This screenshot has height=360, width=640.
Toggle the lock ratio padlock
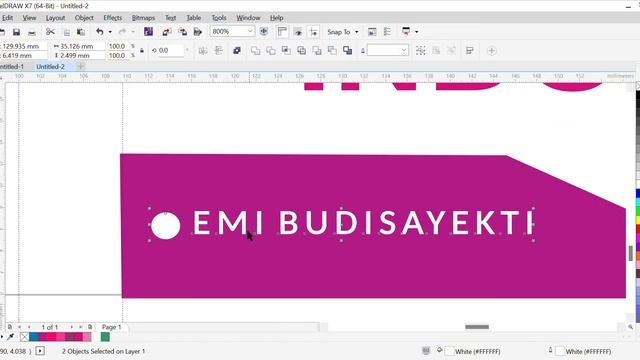[142, 51]
